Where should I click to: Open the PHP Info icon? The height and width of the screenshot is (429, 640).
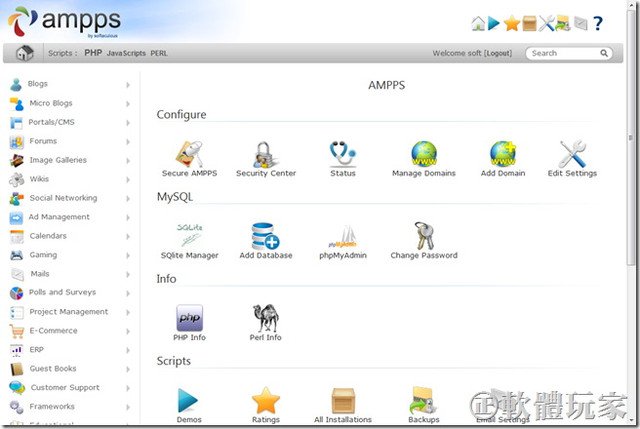click(189, 318)
